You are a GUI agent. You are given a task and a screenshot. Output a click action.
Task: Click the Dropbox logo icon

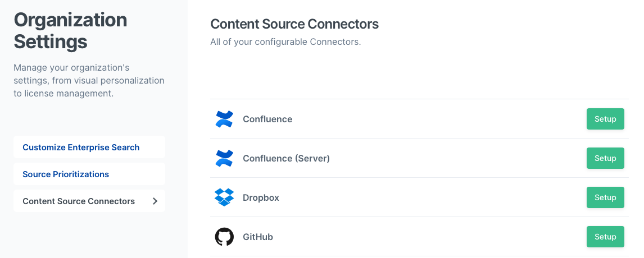tap(224, 197)
